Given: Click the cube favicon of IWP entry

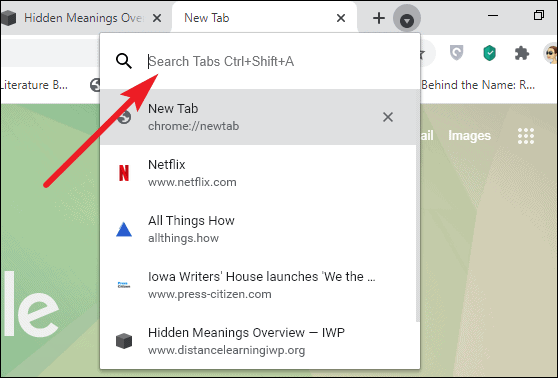Looking at the screenshot, I should coord(124,341).
